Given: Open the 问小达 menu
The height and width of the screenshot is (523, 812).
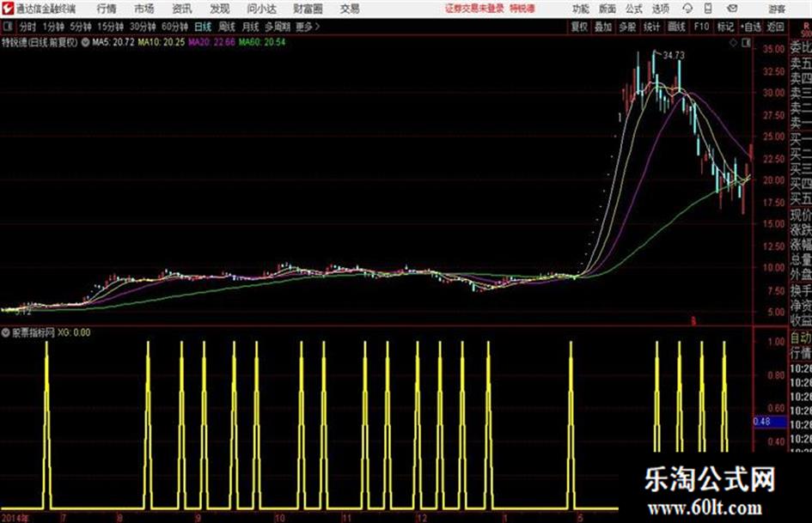Looking at the screenshot, I should [x=261, y=9].
